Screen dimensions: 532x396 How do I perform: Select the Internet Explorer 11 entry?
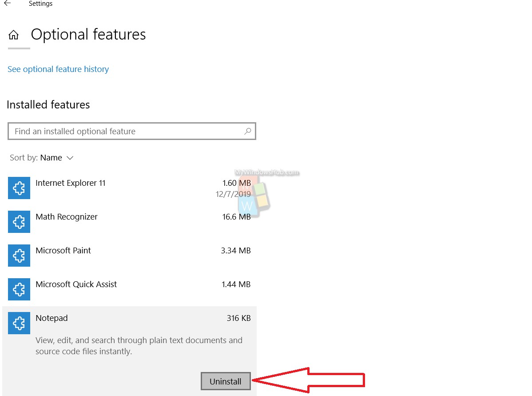click(x=129, y=188)
